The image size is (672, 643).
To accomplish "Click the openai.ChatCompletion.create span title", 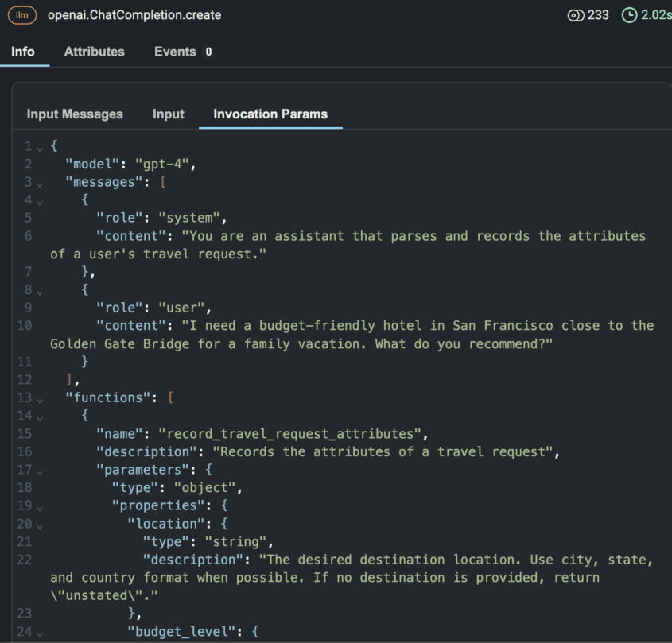I will 134,15.
